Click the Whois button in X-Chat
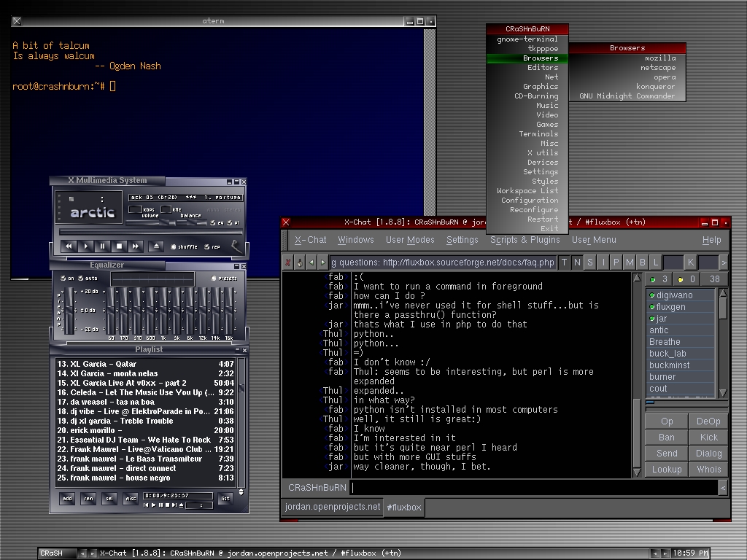 tap(708, 470)
